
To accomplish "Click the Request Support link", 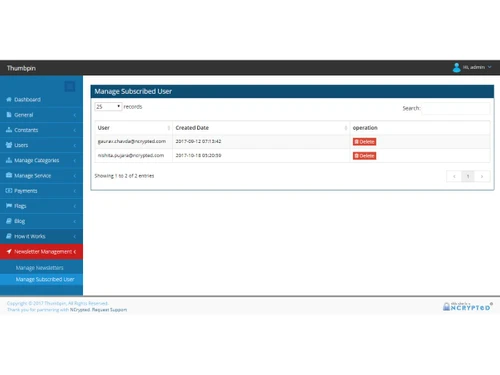I will pos(109,310).
